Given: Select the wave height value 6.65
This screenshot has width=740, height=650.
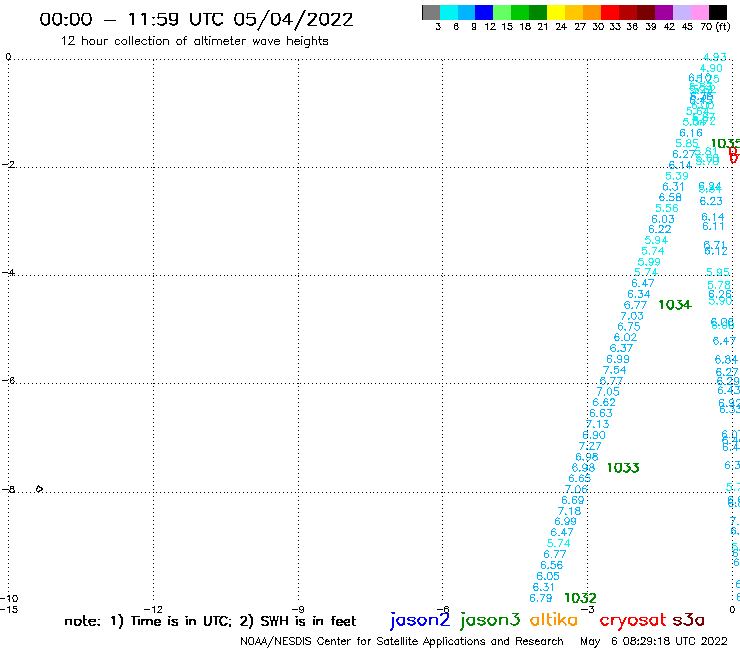Looking at the screenshot, I should click(580, 478).
